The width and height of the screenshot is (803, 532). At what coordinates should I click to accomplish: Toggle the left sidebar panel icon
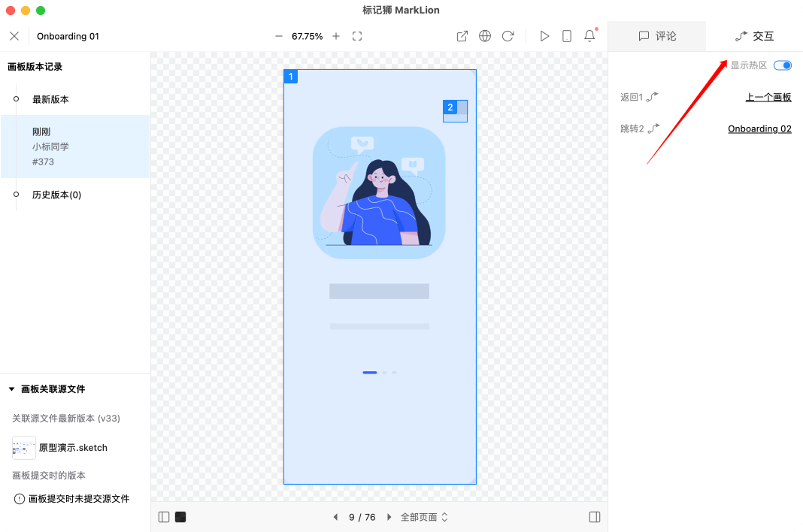pos(164,517)
